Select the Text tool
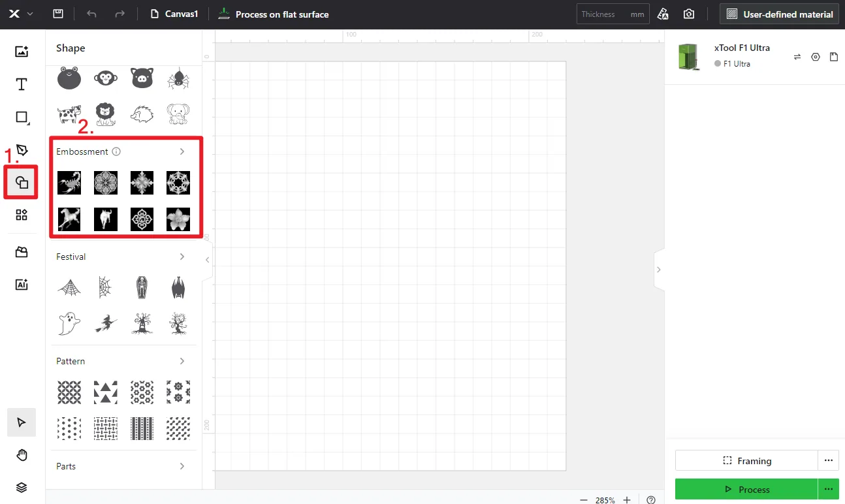The height and width of the screenshot is (504, 845). pos(22,84)
